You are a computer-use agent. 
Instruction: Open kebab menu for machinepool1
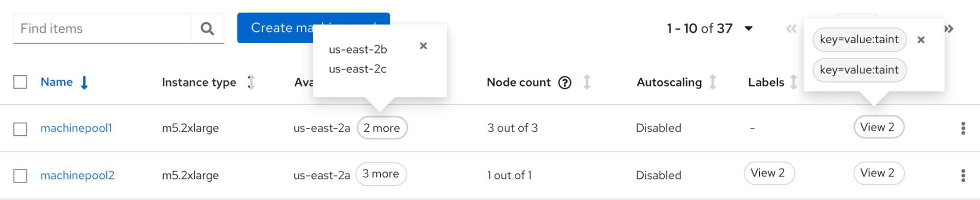963,128
